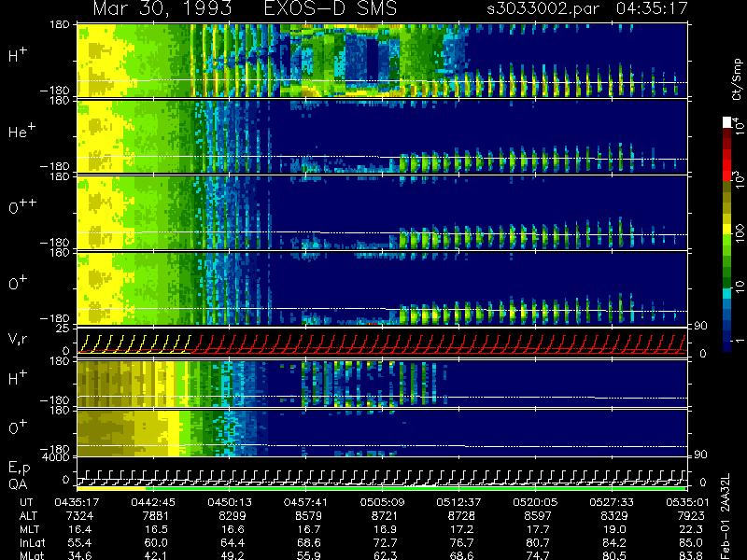Click InLat value '84.2'
Viewport: 747px width, 560px height.
pyautogui.click(x=614, y=542)
